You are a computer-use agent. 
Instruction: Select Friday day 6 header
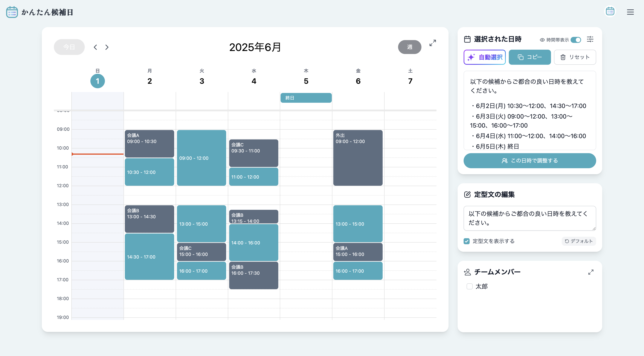point(358,81)
